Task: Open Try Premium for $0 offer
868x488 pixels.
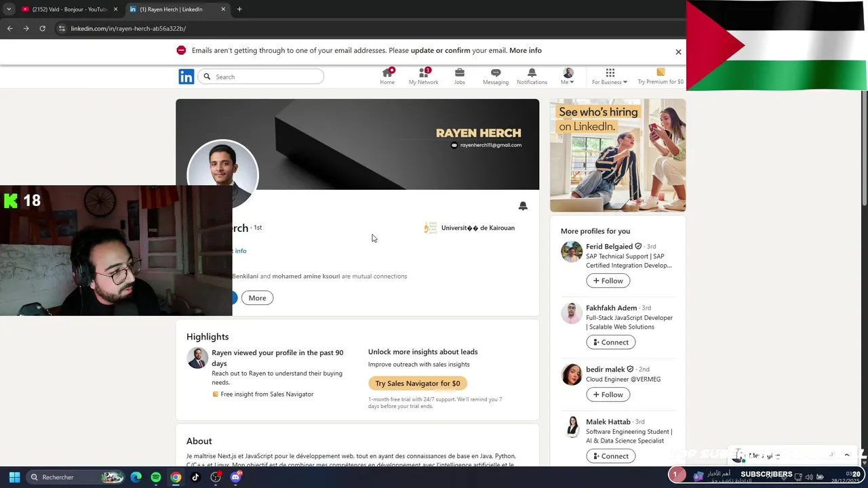Action: tap(660, 77)
